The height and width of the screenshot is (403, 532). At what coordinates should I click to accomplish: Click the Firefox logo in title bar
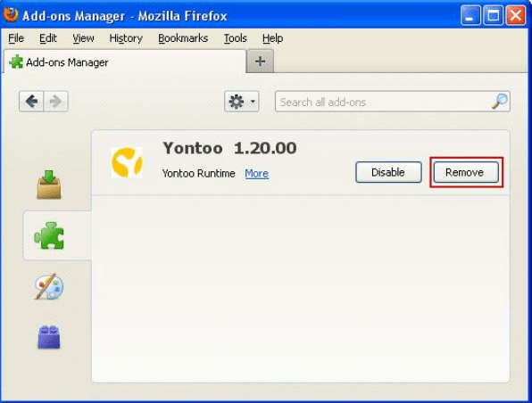coord(11,15)
